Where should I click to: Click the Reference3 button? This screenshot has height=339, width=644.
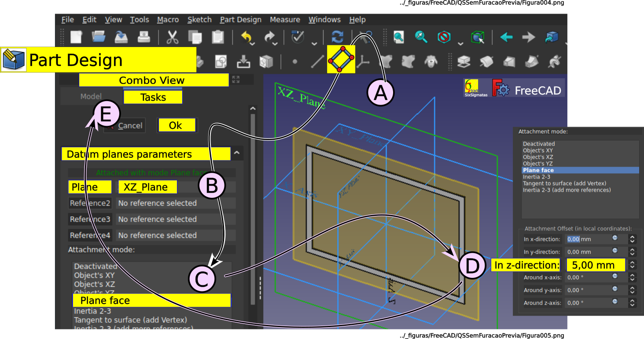click(x=90, y=219)
